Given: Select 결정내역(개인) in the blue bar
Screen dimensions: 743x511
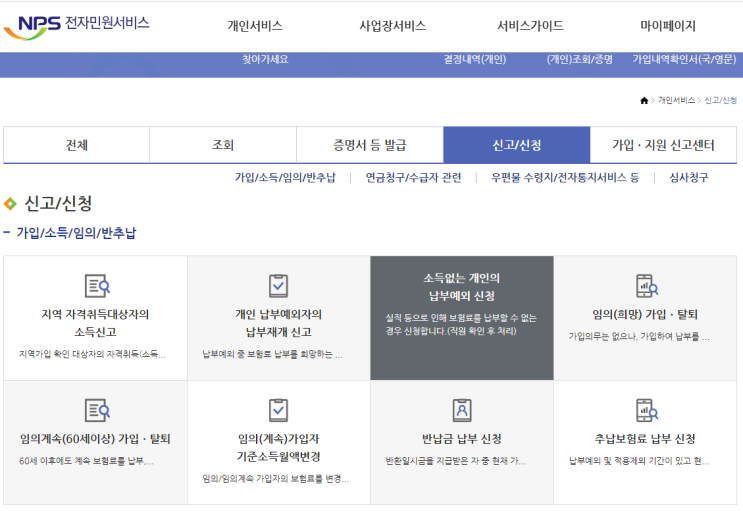Looking at the screenshot, I should coord(475,59).
